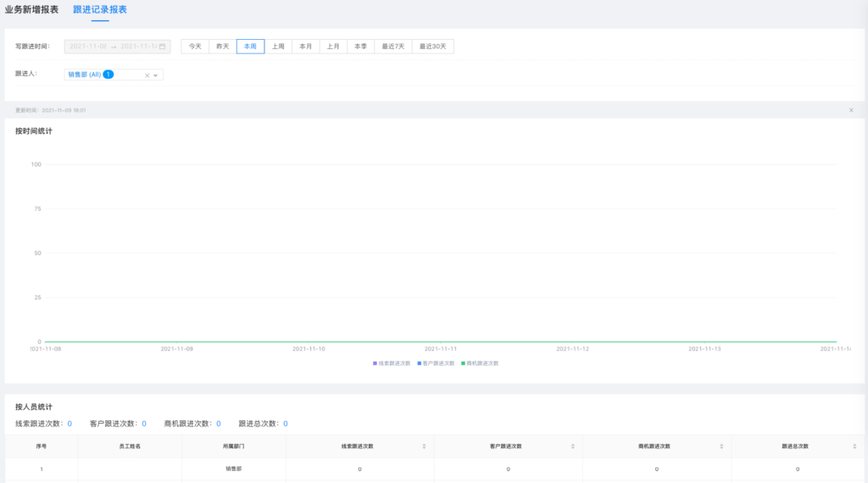Click the calendar icon in date range field

coord(162,47)
